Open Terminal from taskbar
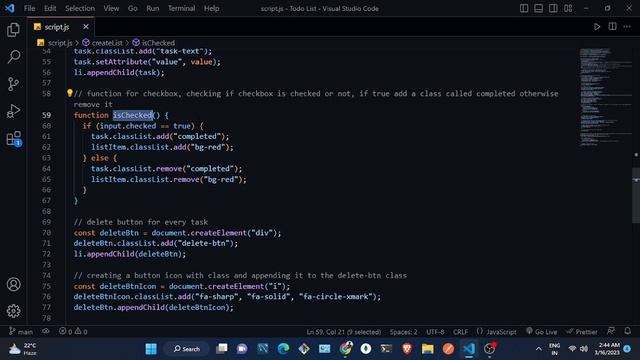Viewport: 640px width, 360px height. (386, 349)
